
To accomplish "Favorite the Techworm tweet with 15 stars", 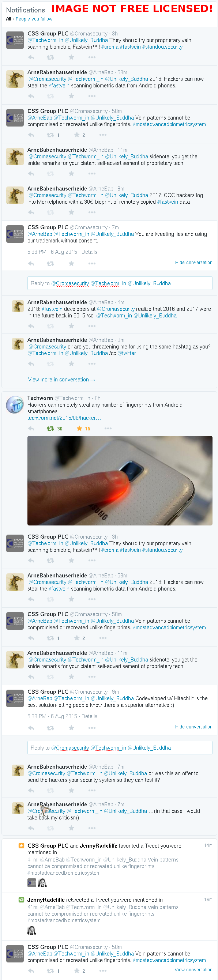I will [79, 428].
